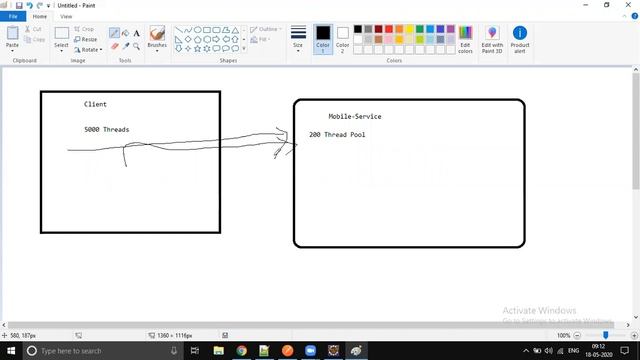The image size is (640, 360).
Task: Click the zoom in plus button
Action: (x=634, y=336)
